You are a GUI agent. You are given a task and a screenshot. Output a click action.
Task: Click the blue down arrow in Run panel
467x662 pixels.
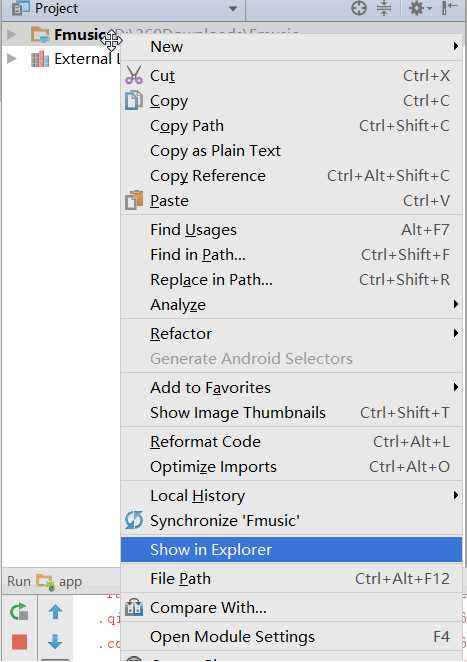click(x=55, y=641)
